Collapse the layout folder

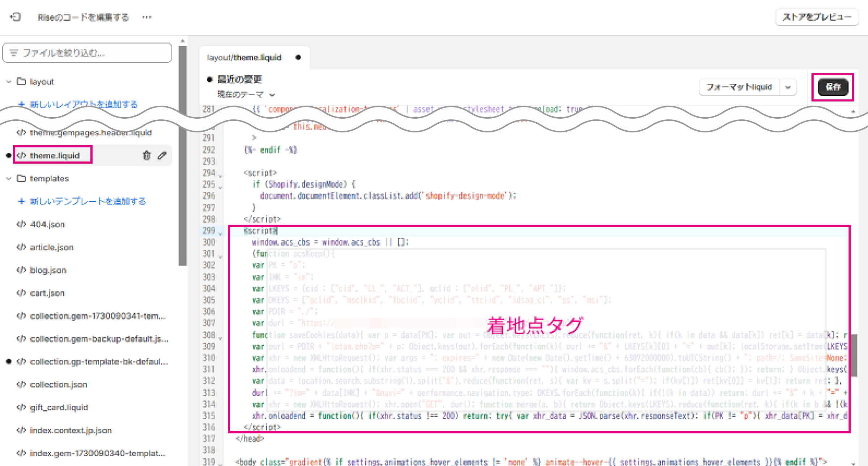click(9, 82)
